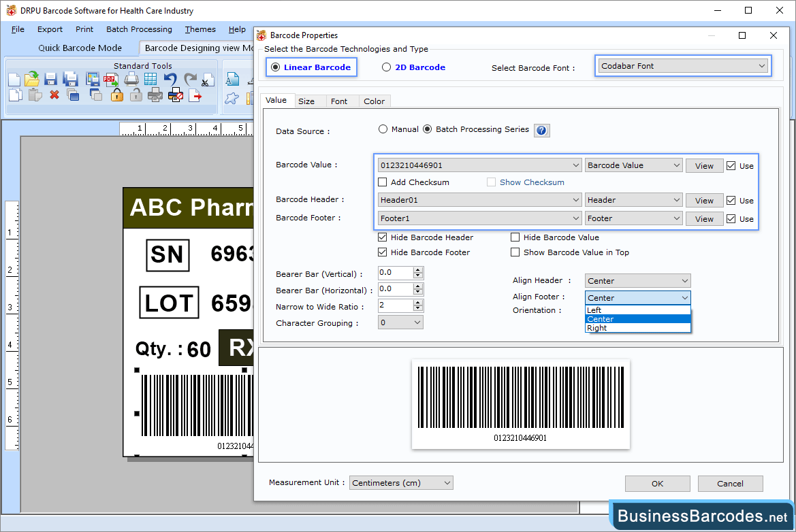
Task: Open the Align Header dropdown
Action: click(x=637, y=281)
